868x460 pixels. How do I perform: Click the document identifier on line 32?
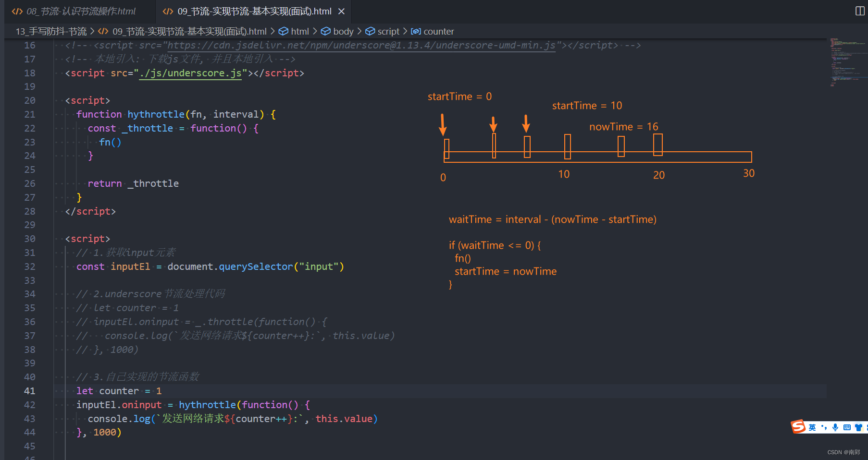click(x=190, y=266)
